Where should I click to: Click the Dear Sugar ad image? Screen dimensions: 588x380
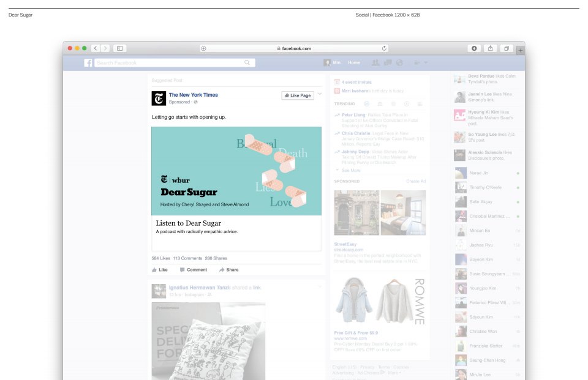coord(236,171)
